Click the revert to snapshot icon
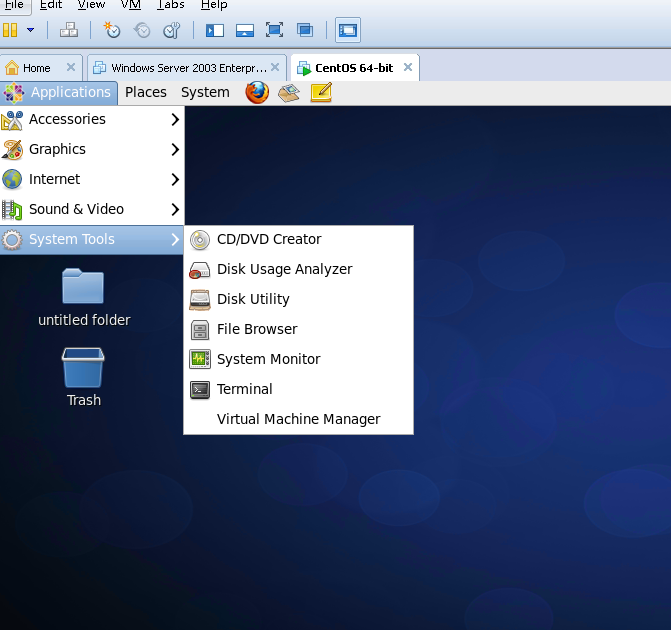Image resolution: width=671 pixels, height=630 pixels. point(142,30)
